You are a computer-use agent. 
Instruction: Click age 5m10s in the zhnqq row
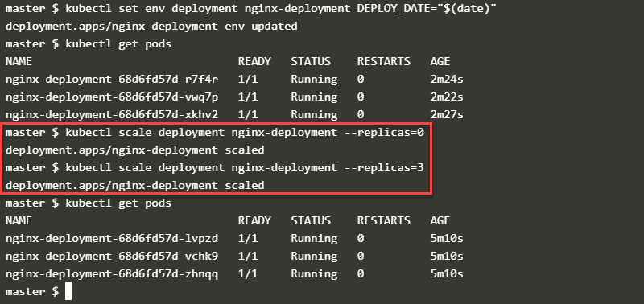coord(447,273)
